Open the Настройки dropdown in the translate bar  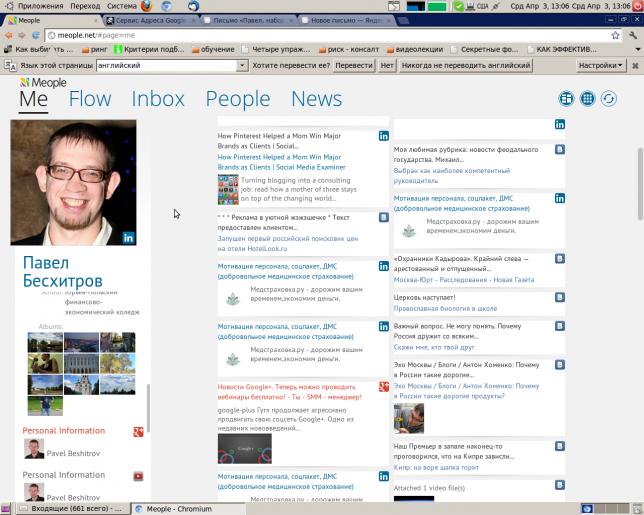[600, 65]
